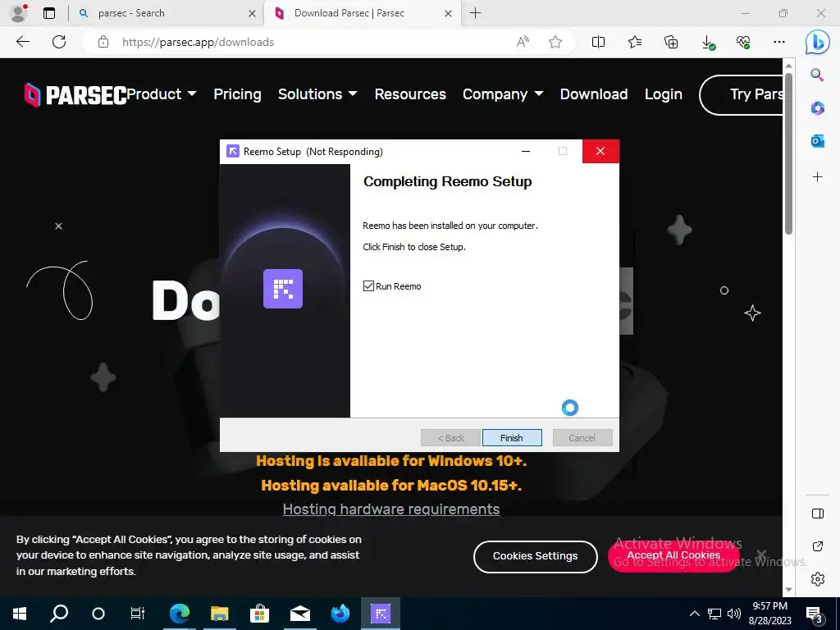Image resolution: width=840 pixels, height=630 pixels.
Task: Open the Windows Start menu
Action: (x=20, y=614)
